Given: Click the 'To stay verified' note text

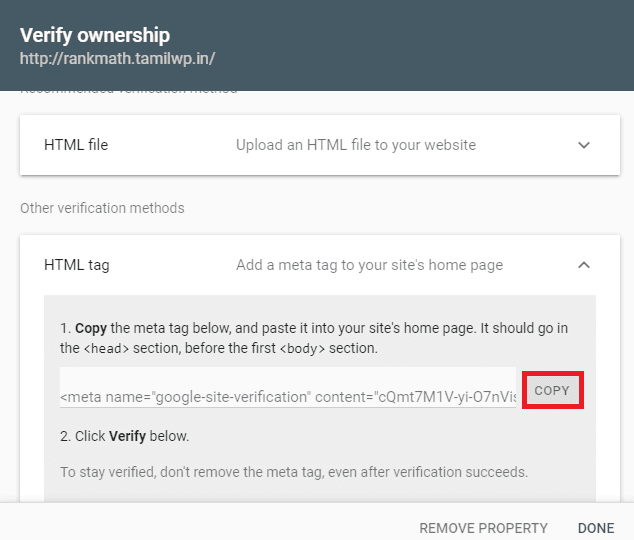Looking at the screenshot, I should (294, 472).
